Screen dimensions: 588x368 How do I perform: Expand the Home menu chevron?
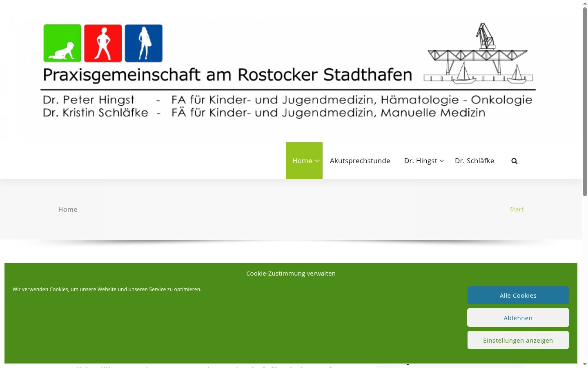[x=317, y=161]
